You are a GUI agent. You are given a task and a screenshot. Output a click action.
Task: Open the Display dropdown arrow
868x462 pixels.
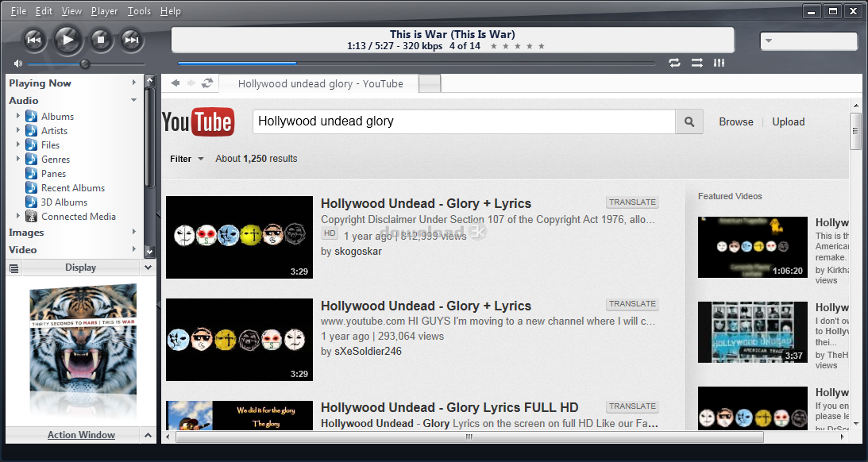[x=148, y=268]
